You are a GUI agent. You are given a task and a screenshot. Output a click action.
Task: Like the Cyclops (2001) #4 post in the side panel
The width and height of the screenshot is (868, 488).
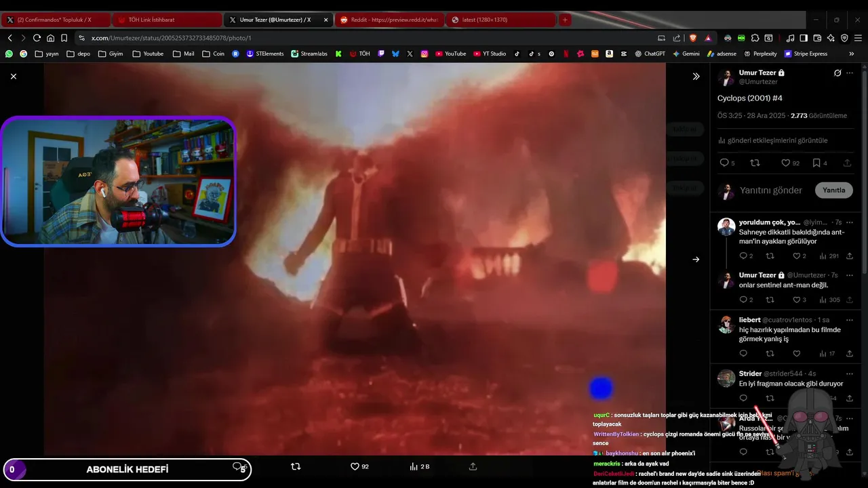[x=786, y=163]
